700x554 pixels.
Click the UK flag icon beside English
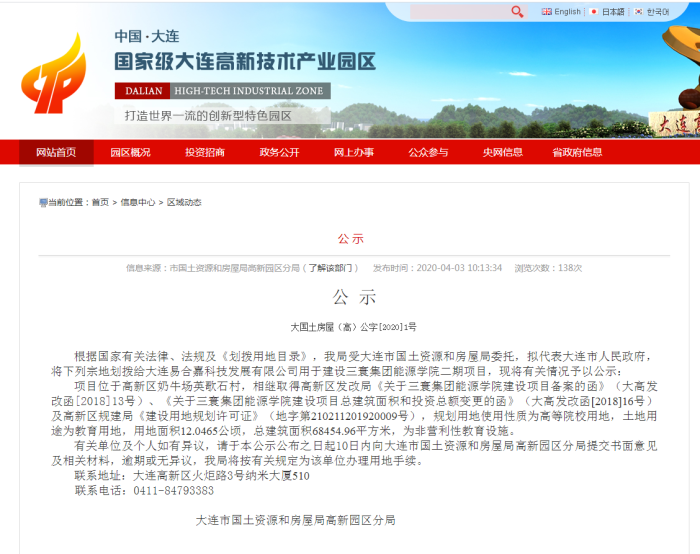click(x=546, y=12)
